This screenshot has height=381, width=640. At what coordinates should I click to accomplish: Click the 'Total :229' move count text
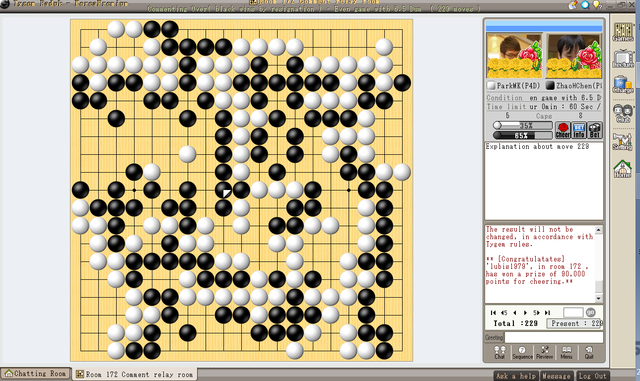tap(516, 323)
